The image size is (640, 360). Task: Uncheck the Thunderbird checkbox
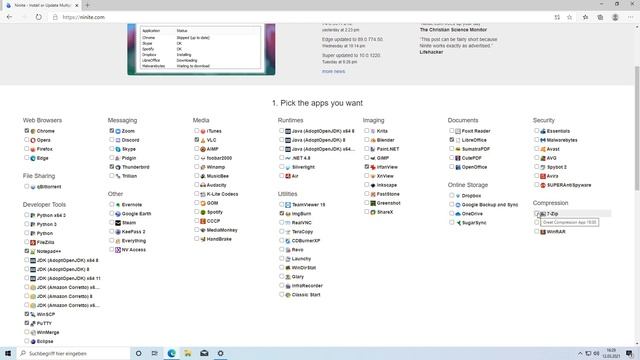111,167
